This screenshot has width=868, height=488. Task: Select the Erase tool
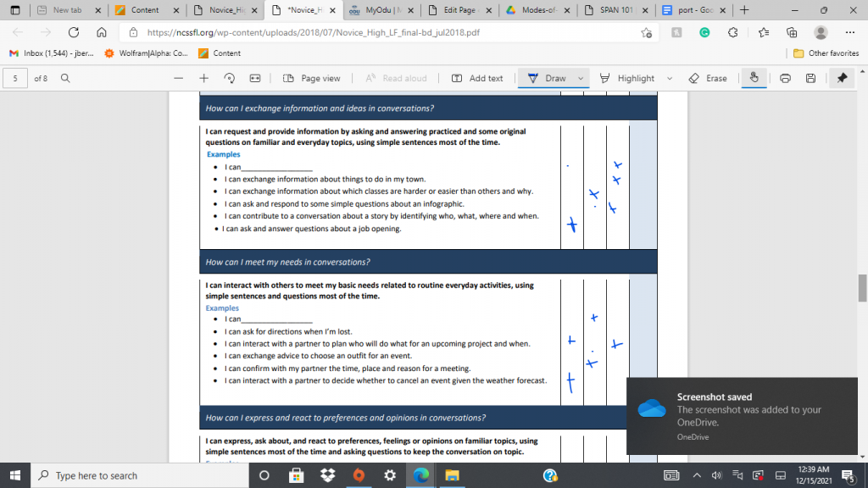[x=708, y=79]
